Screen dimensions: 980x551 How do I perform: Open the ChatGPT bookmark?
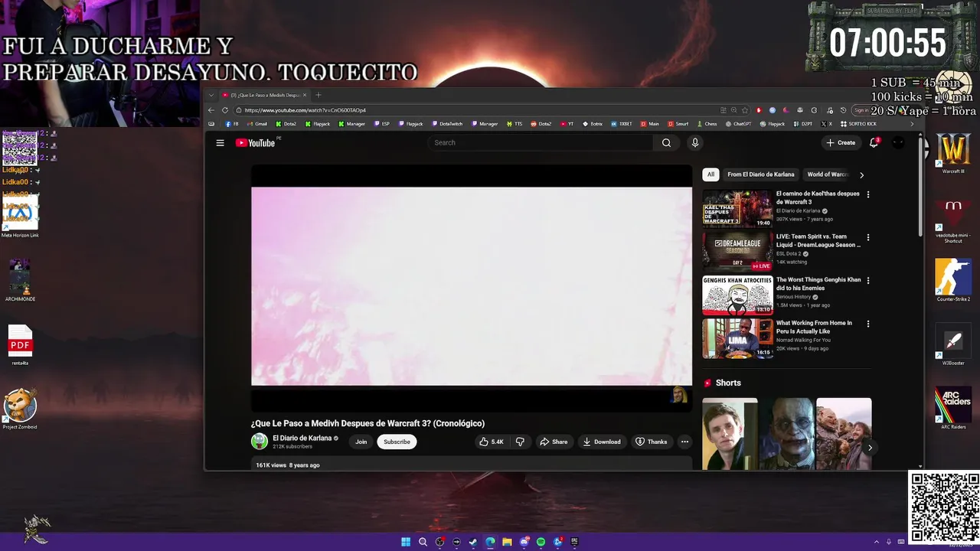[738, 124]
